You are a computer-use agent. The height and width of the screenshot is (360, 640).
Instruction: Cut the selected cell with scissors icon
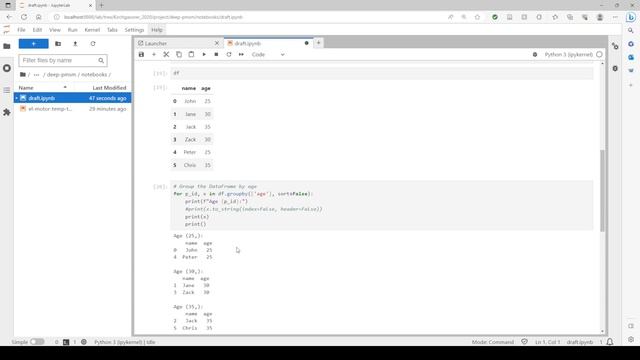click(x=166, y=54)
